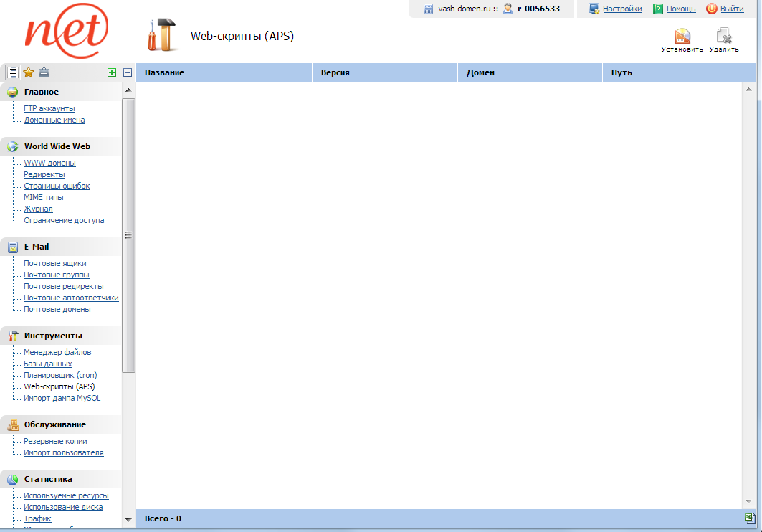Sort by Версия column header
The height and width of the screenshot is (532, 762).
[335, 73]
